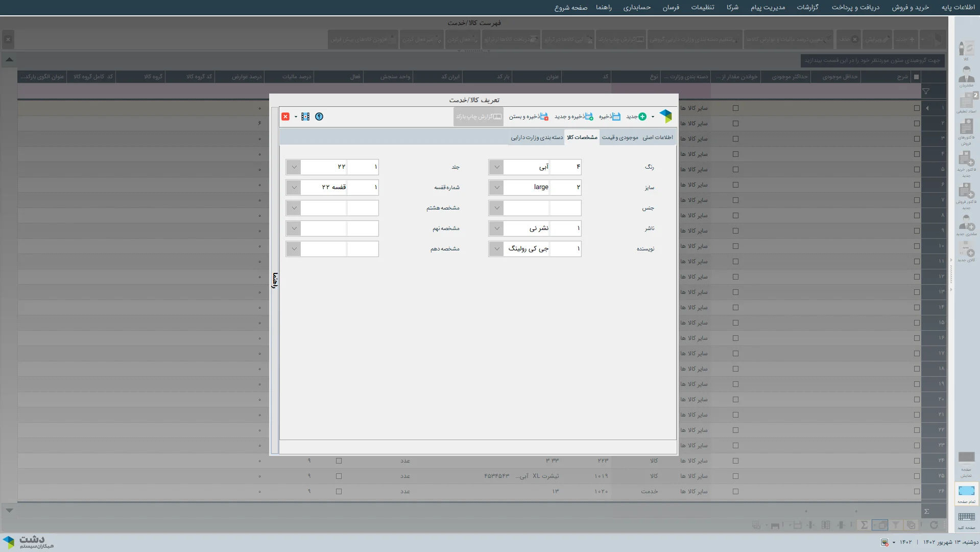The image size is (980, 552).
Task: Open the سایز (Size) dropdown arrow
Action: point(496,188)
